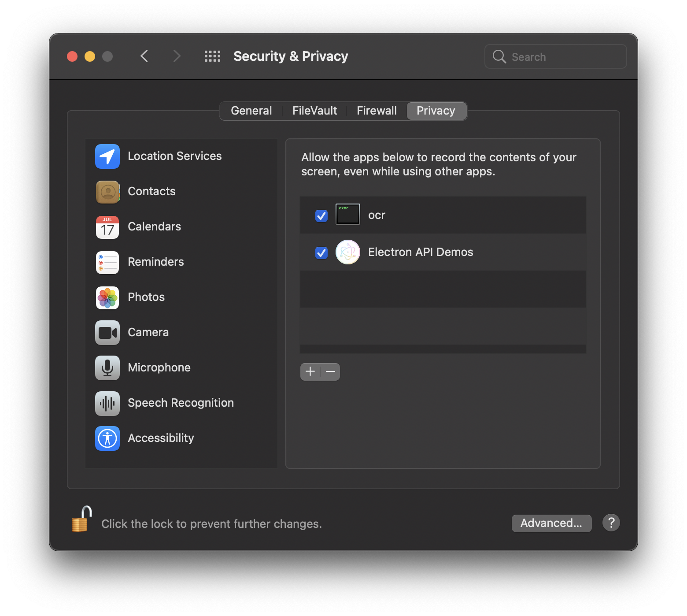Select the Accessibility label
687x616 pixels.
click(x=161, y=438)
